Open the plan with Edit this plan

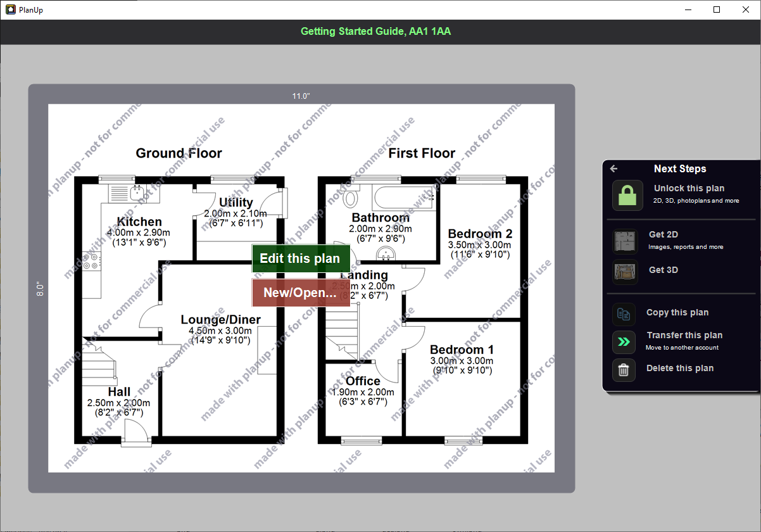coord(301,258)
